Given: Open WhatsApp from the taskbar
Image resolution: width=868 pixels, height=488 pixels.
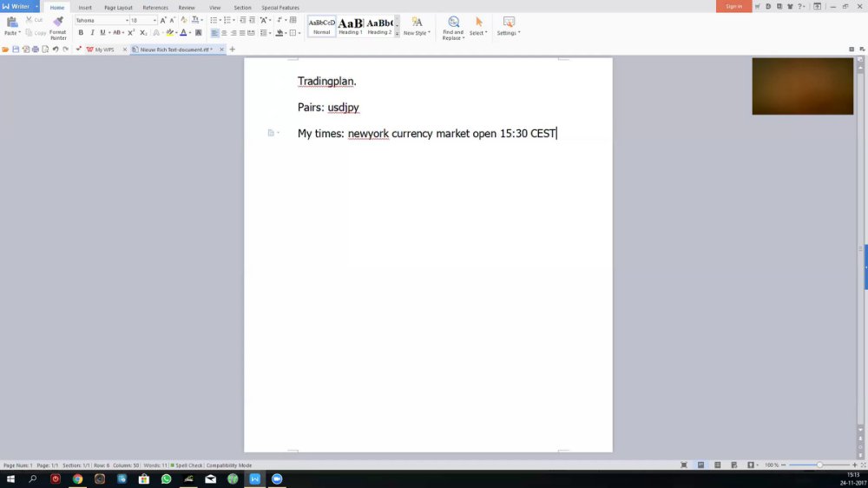Looking at the screenshot, I should pyautogui.click(x=166, y=479).
